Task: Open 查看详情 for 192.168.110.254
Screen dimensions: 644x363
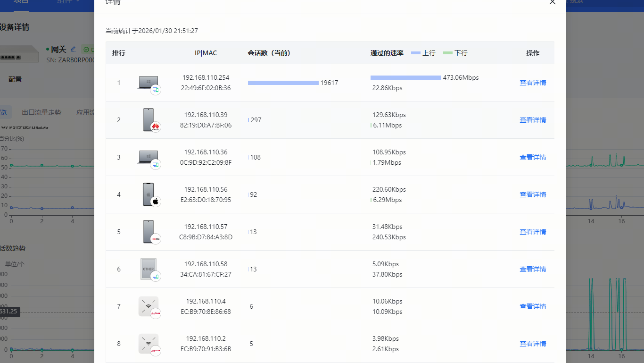Action: (533, 83)
